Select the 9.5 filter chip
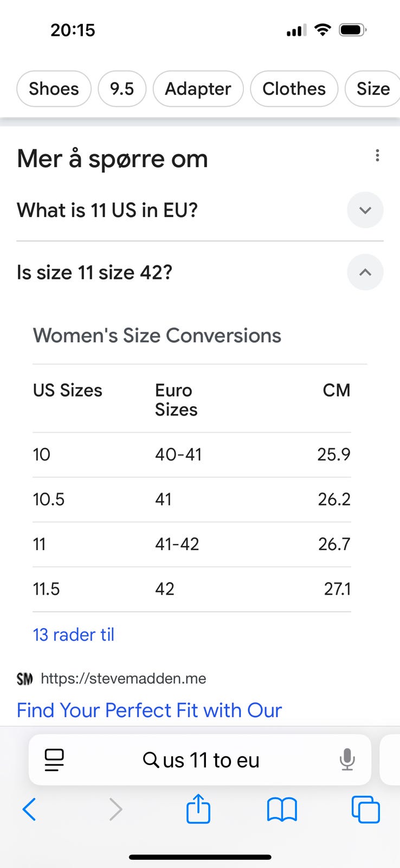 coord(122,89)
